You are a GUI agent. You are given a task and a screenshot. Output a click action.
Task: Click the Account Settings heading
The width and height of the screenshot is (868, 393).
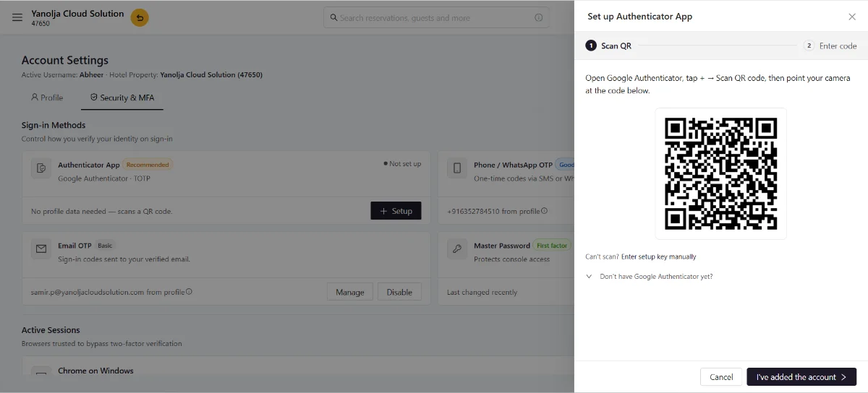65,61
